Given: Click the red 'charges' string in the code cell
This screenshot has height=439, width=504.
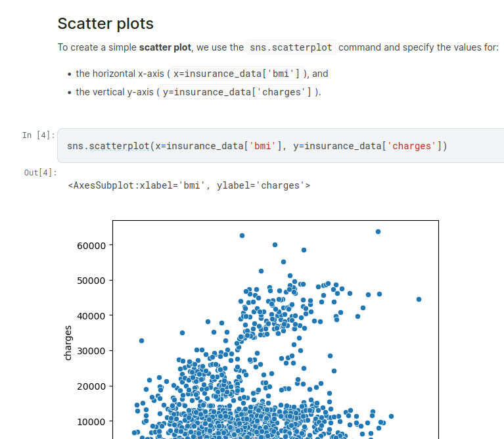Looking at the screenshot, I should click(x=412, y=145).
